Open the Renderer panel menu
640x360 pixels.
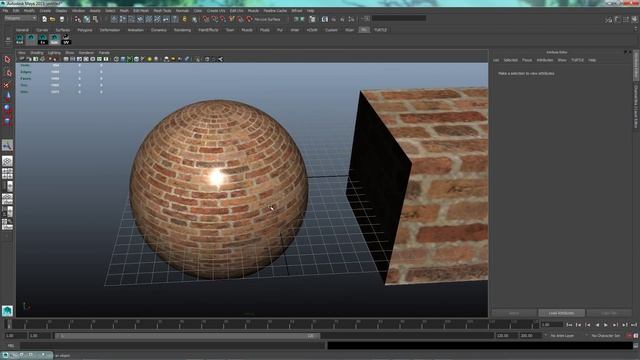[86, 53]
